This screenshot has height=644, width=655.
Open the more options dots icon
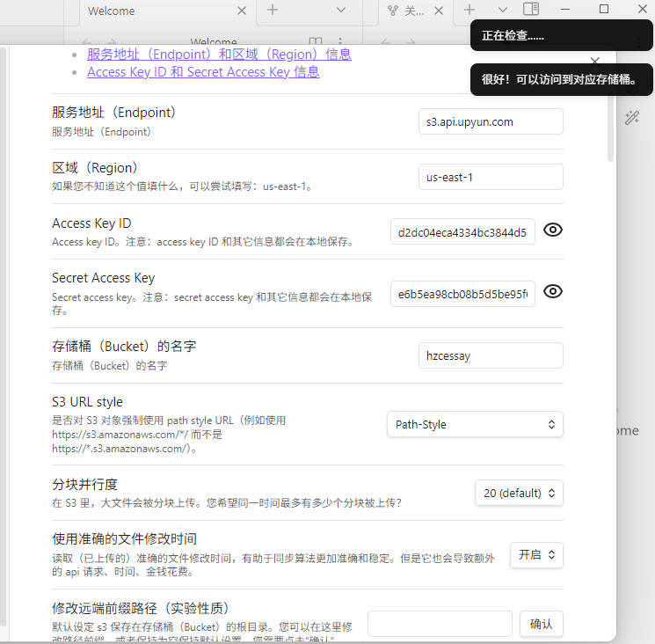[x=340, y=41]
